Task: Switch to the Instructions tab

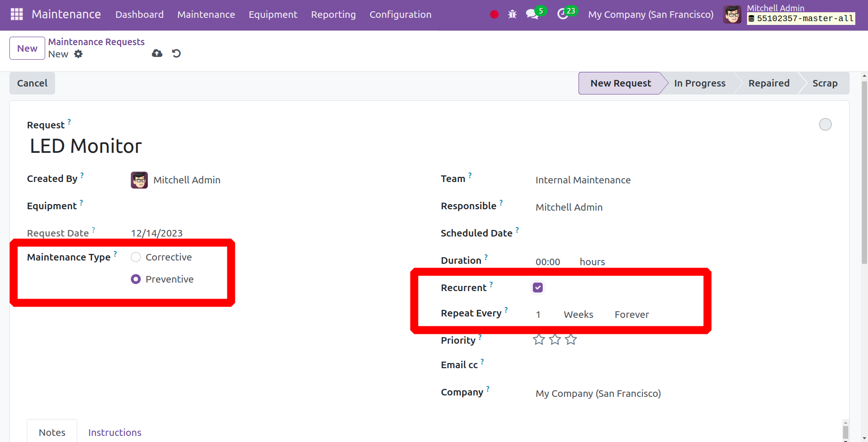Action: [115, 433]
